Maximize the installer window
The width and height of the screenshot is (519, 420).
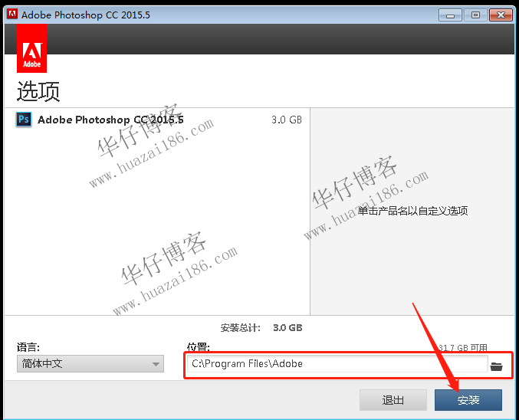click(475, 15)
